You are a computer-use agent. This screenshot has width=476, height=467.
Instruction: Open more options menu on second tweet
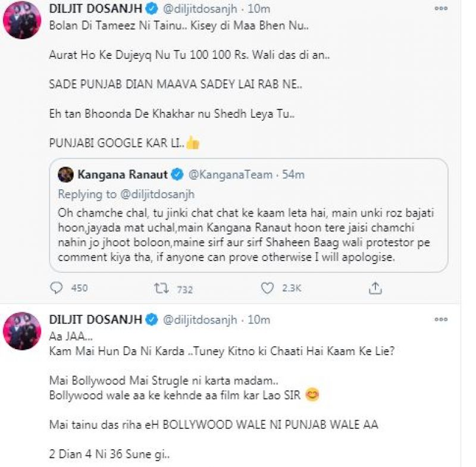[441, 319]
